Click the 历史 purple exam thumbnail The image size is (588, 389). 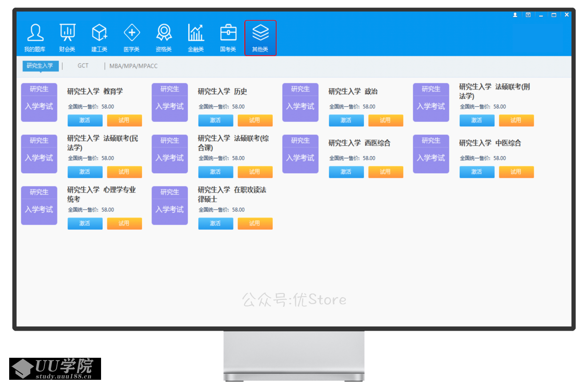[170, 102]
